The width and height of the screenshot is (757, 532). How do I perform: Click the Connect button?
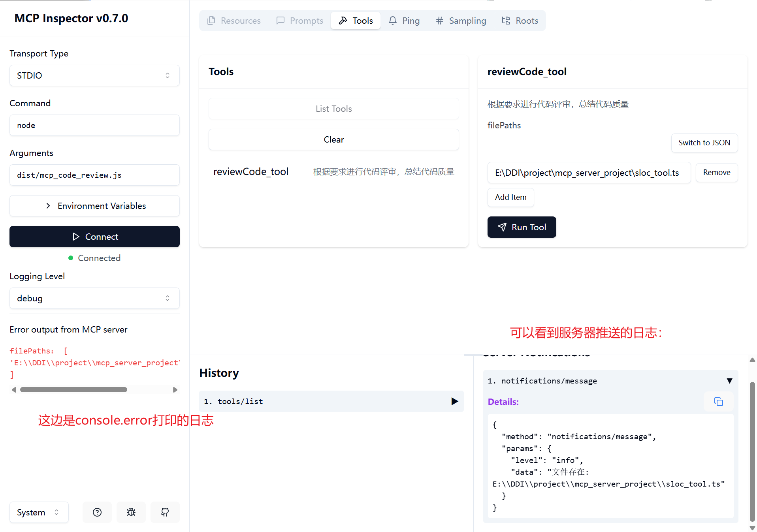[x=94, y=237]
